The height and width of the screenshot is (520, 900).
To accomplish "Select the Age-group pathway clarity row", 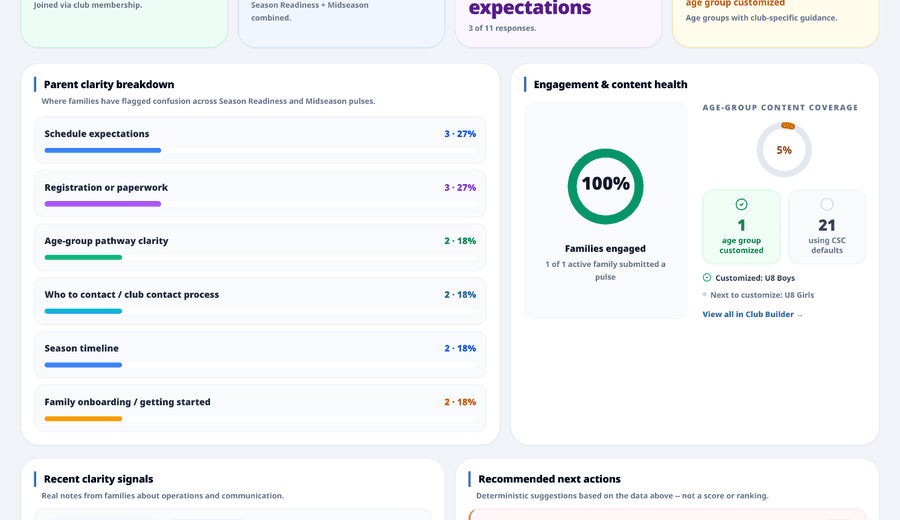I will click(260, 247).
